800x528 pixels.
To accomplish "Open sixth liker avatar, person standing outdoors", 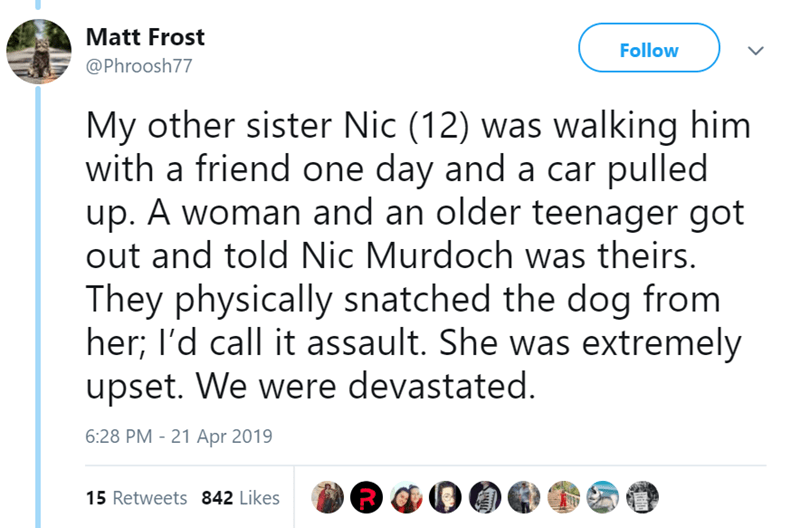I will click(525, 497).
